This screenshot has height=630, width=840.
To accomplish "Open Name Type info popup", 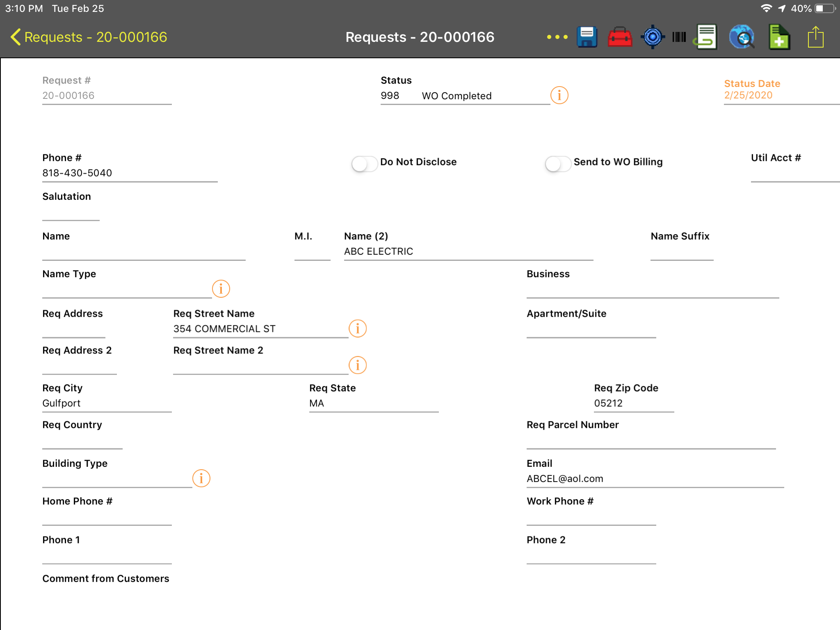I will click(x=221, y=288).
